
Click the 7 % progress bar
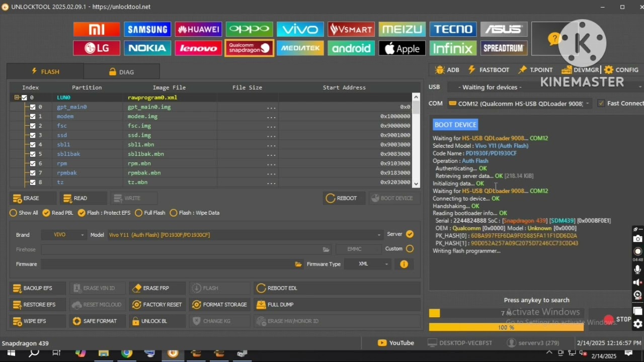(x=506, y=313)
